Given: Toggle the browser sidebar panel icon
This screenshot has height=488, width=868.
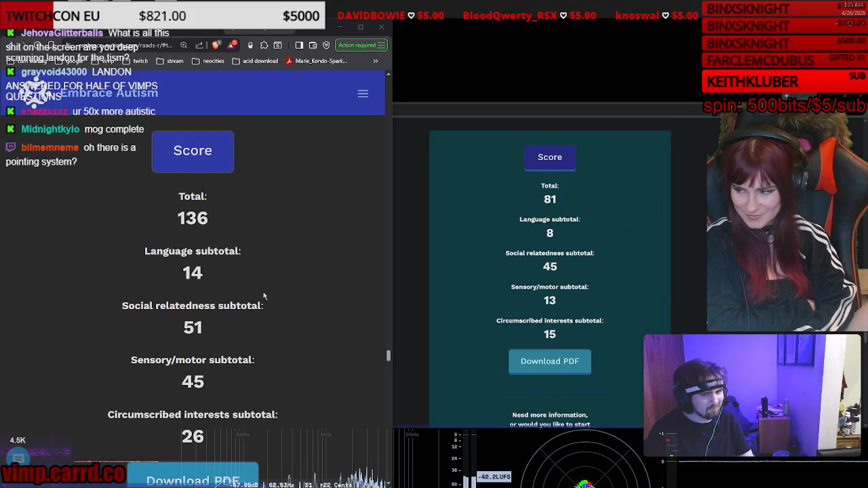Looking at the screenshot, I should click(x=299, y=45).
